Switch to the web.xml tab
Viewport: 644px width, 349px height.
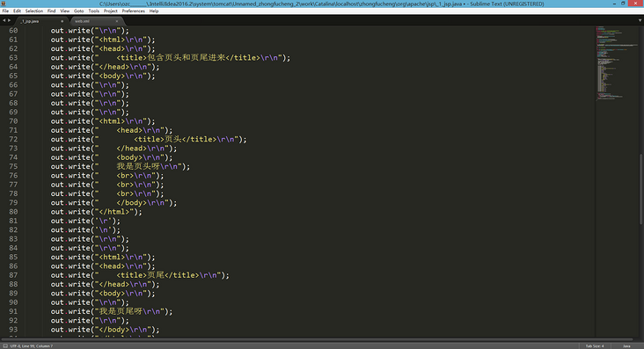82,21
